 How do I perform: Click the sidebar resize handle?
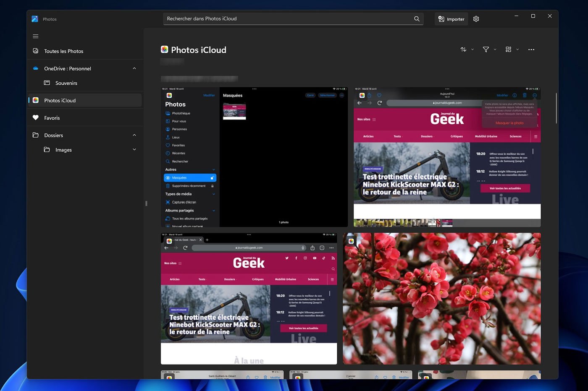click(146, 203)
